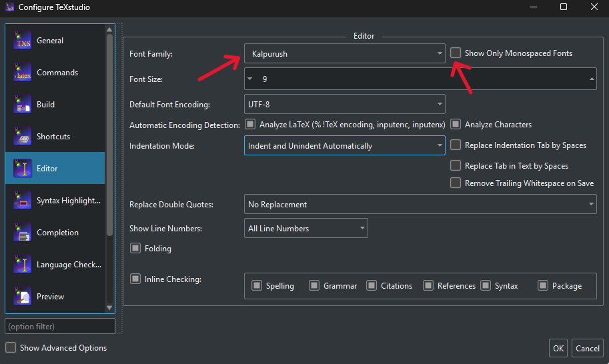Viewport: 609px width, 364px height.
Task: Close the Configure TeXstudio dialog
Action: tap(594, 7)
